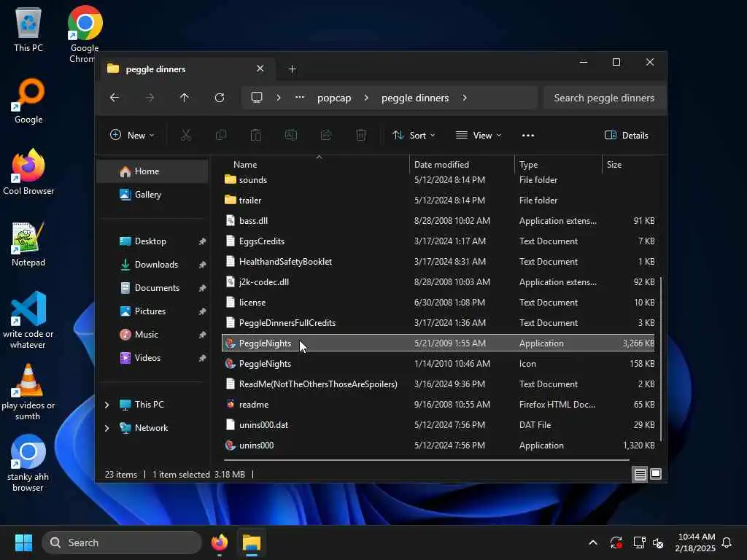Open Firefox from the taskbar

click(219, 542)
